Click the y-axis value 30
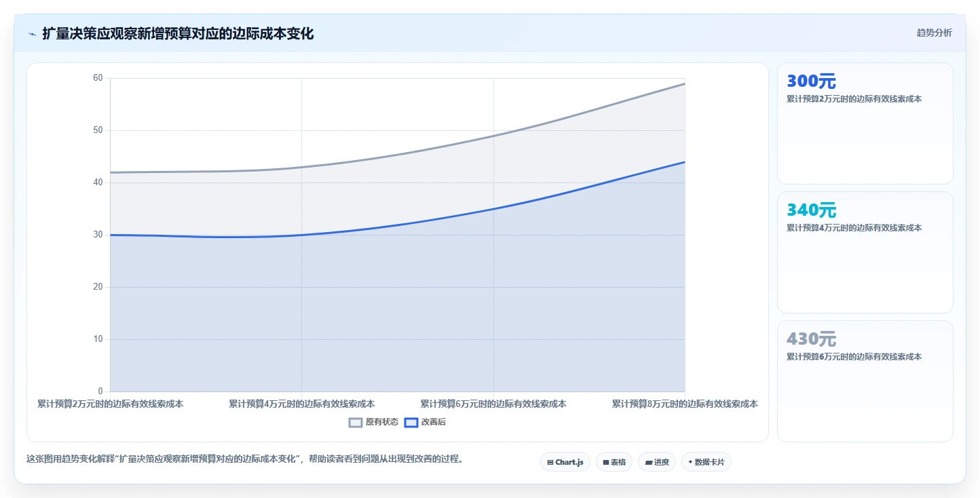 pos(98,235)
